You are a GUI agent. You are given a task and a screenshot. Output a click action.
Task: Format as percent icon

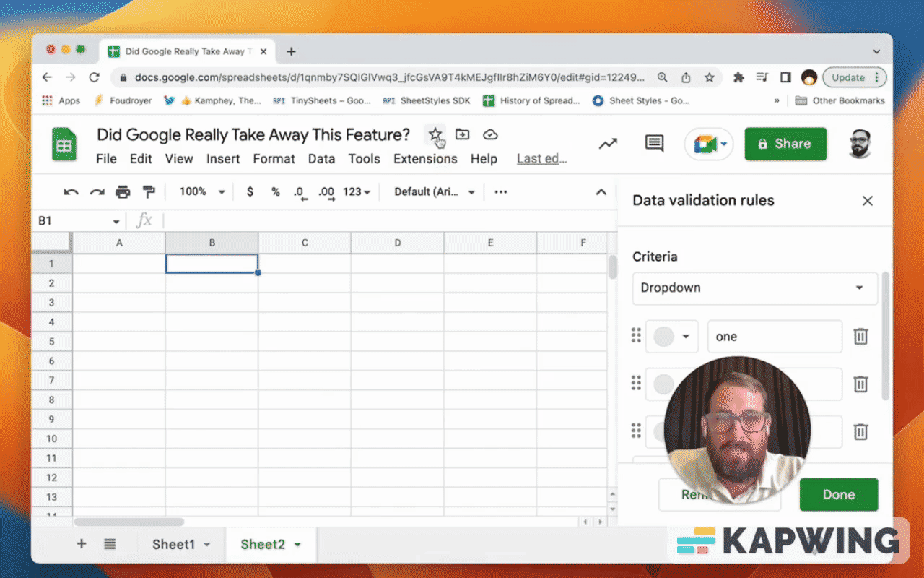click(x=275, y=192)
